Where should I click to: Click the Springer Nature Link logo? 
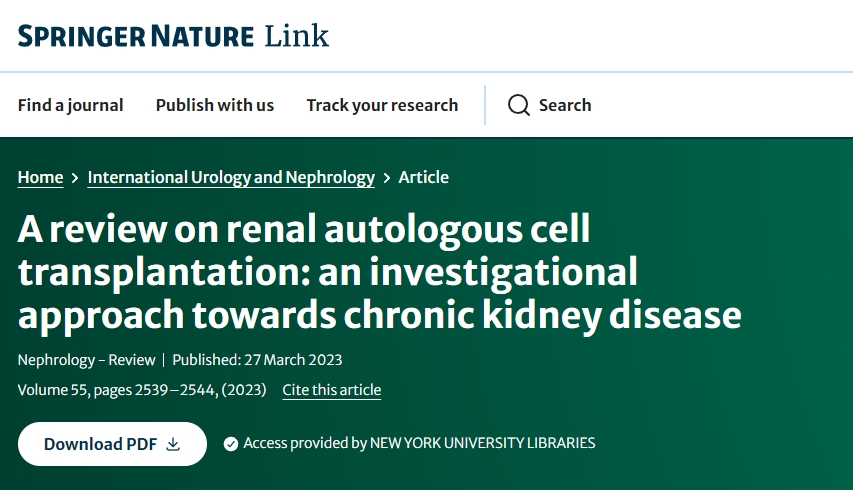pyautogui.click(x=173, y=36)
